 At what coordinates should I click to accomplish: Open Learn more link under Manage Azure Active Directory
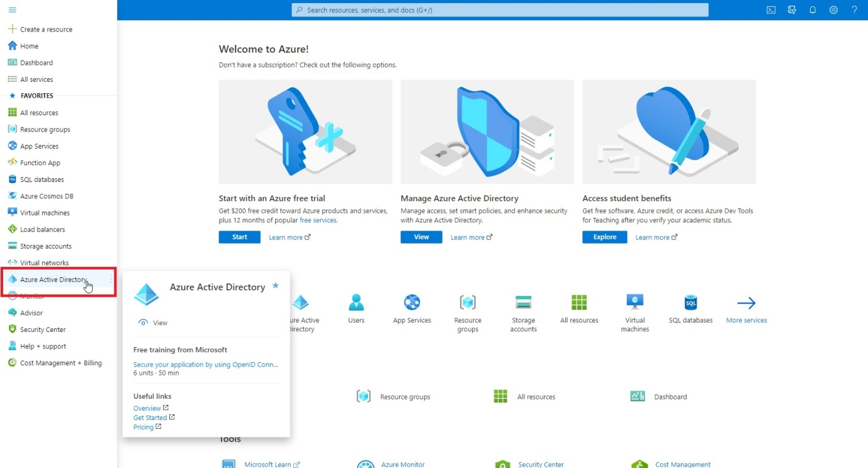(471, 237)
